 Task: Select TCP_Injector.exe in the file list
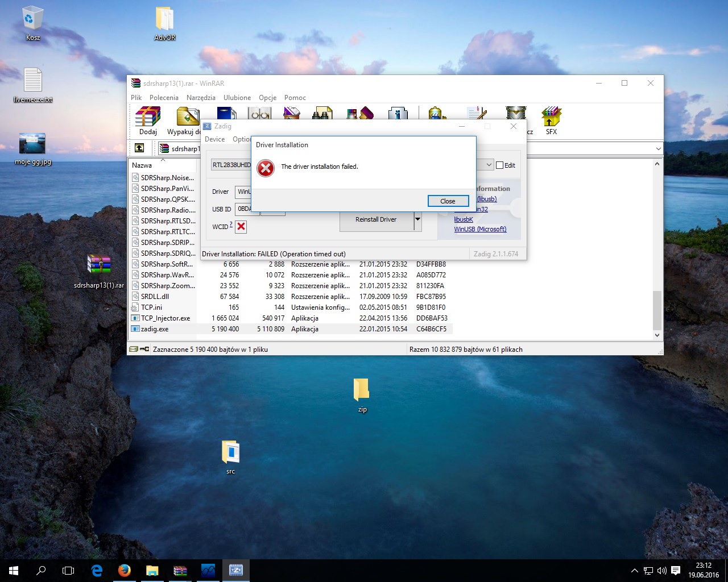[x=291, y=318]
